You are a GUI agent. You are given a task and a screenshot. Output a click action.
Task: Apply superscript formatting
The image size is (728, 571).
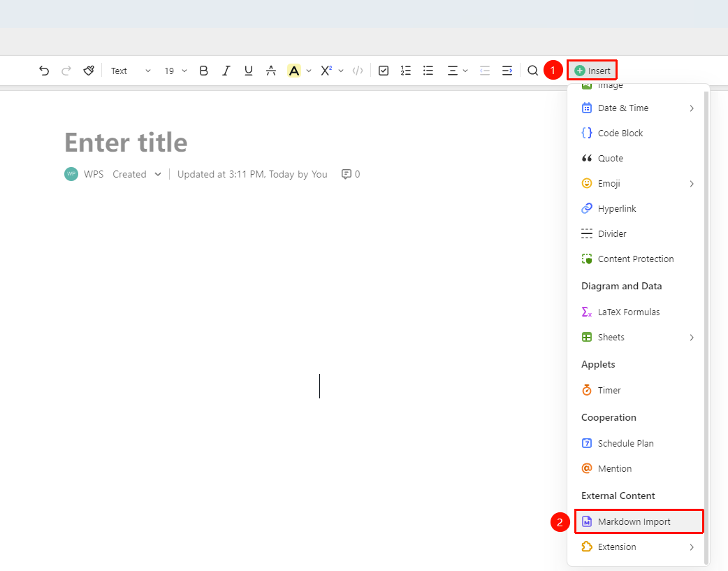(x=326, y=71)
